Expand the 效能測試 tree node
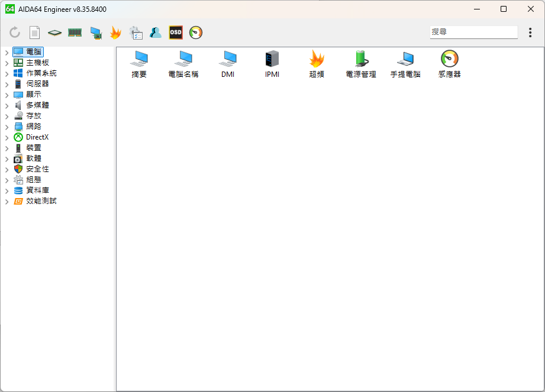 (x=7, y=202)
